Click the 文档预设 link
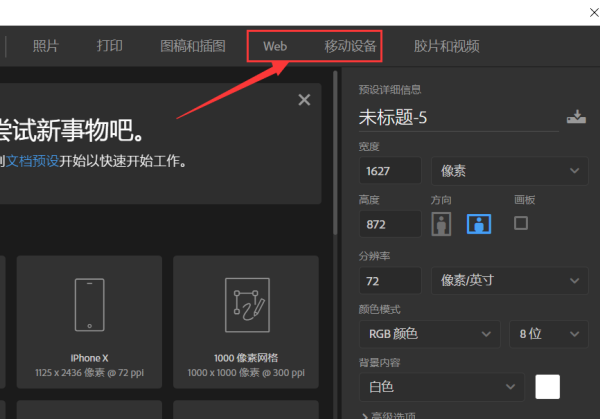600x419 pixels. click(x=33, y=160)
